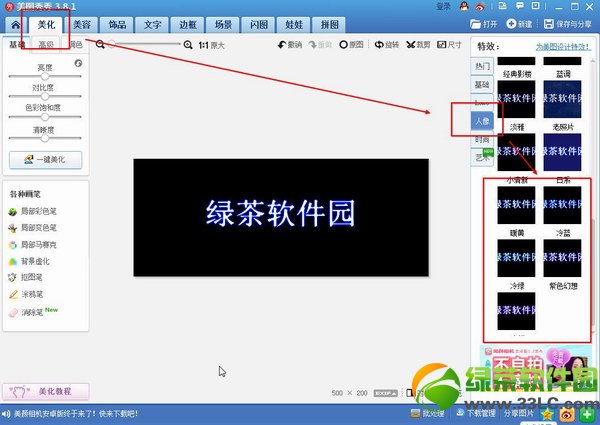Select the 基础 effects category
Viewport: 600px width, 425px height.
pyautogui.click(x=482, y=85)
